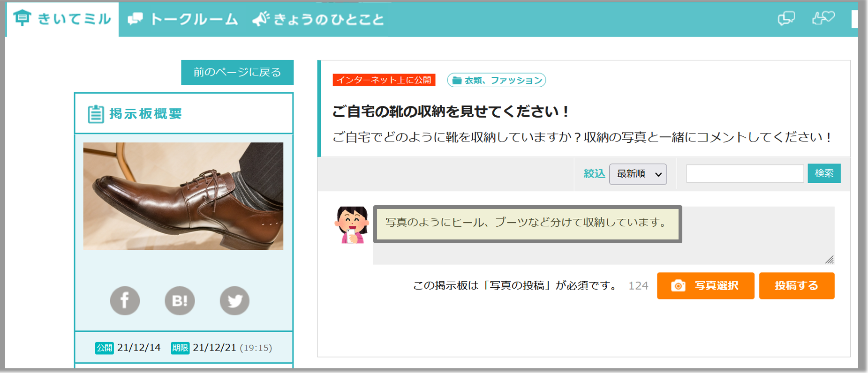Click the chat bubbles icon in header
The image size is (868, 373).
pyautogui.click(x=786, y=19)
